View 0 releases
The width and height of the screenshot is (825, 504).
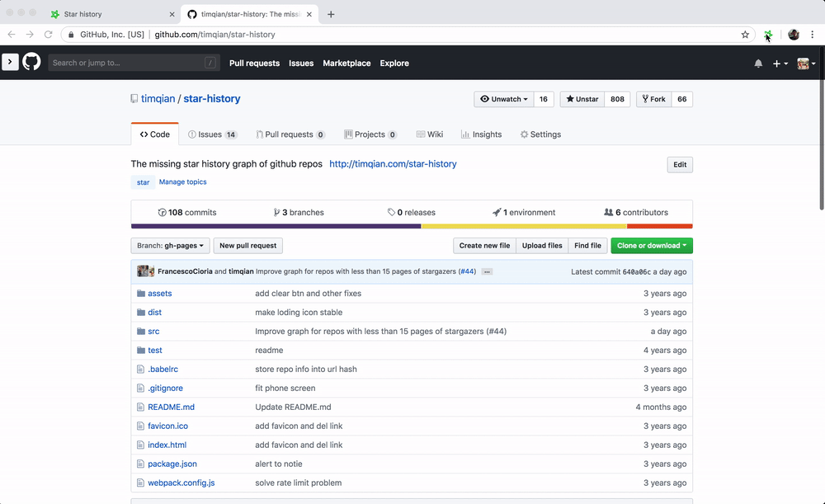[412, 213]
